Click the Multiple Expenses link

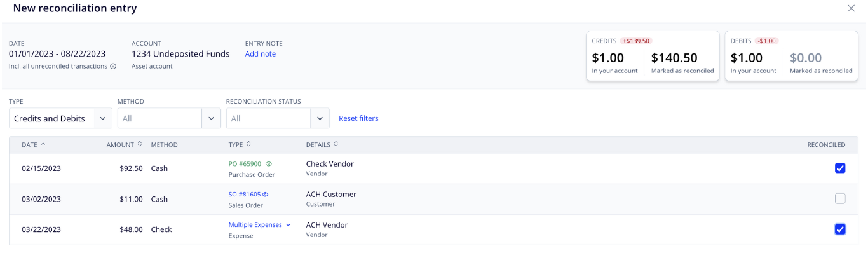pyautogui.click(x=255, y=225)
